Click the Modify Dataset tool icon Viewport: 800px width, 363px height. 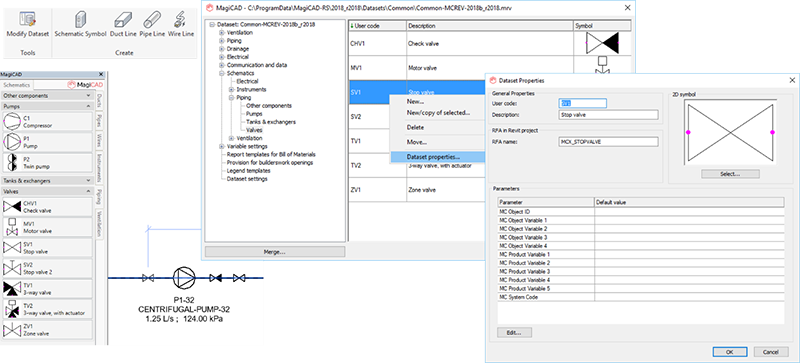(27, 20)
